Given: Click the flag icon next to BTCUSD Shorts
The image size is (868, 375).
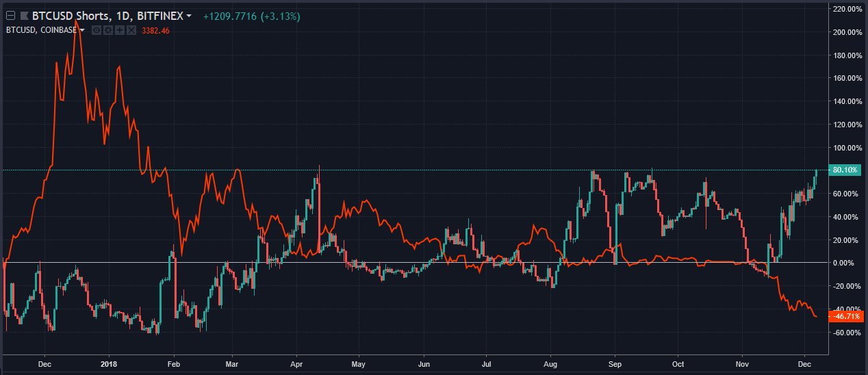Looking at the screenshot, I should point(24,16).
